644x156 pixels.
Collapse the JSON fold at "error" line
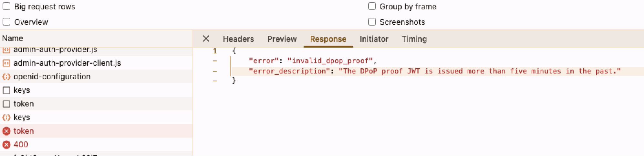click(215, 61)
